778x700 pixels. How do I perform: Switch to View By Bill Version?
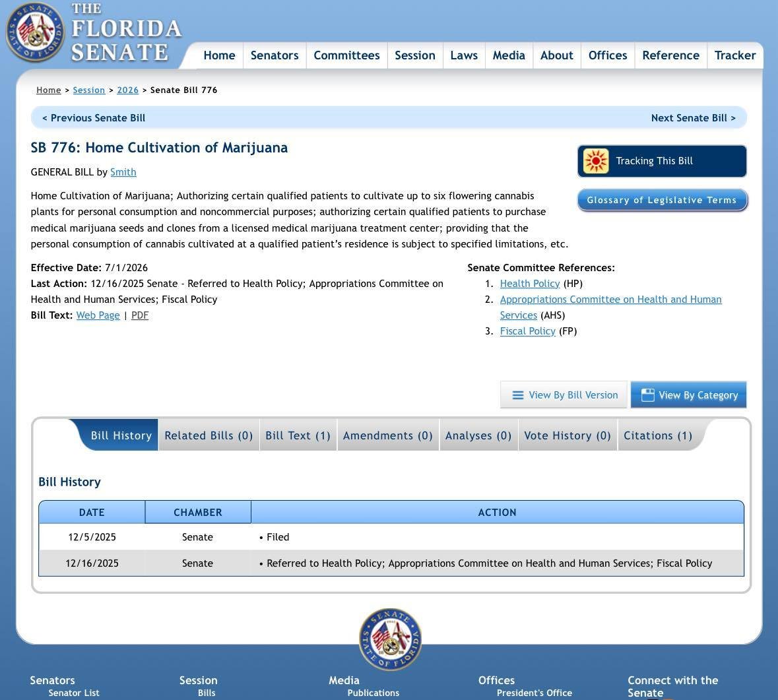pos(564,395)
